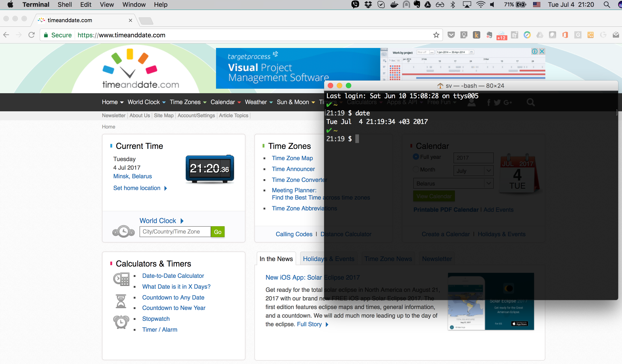Screen dimensions: 622x364
Task: Click the timeanddate.com logo
Action: [x=141, y=69]
